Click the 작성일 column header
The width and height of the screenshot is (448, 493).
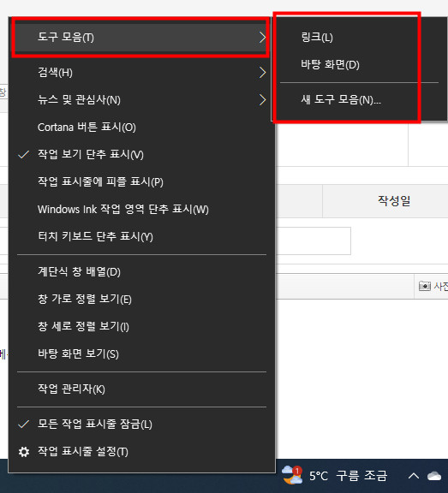click(394, 200)
